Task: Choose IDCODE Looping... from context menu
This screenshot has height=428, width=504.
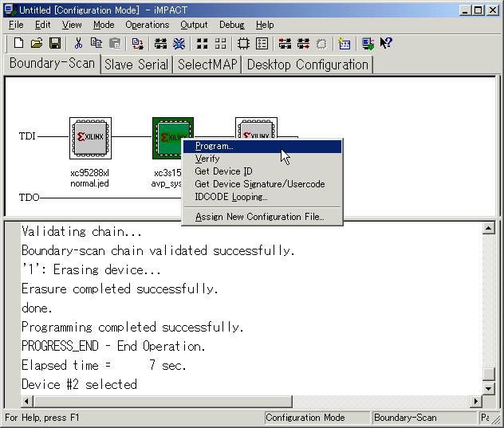Action: point(262,197)
